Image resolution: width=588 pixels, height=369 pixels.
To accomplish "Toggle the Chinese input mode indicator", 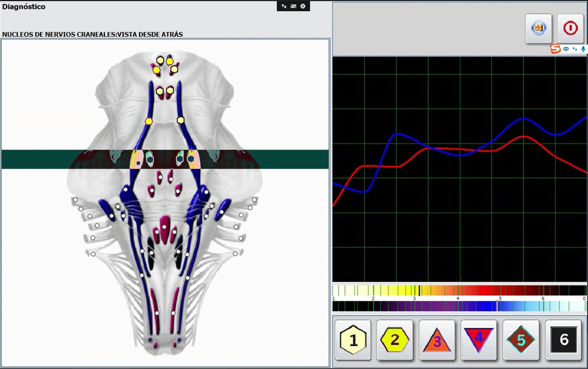I will 566,49.
